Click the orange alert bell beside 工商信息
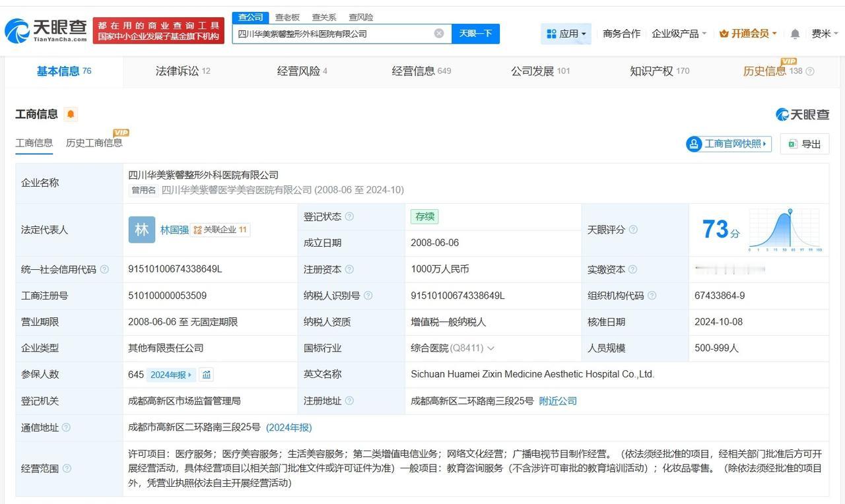Image resolution: width=845 pixels, height=504 pixels. 71,114
